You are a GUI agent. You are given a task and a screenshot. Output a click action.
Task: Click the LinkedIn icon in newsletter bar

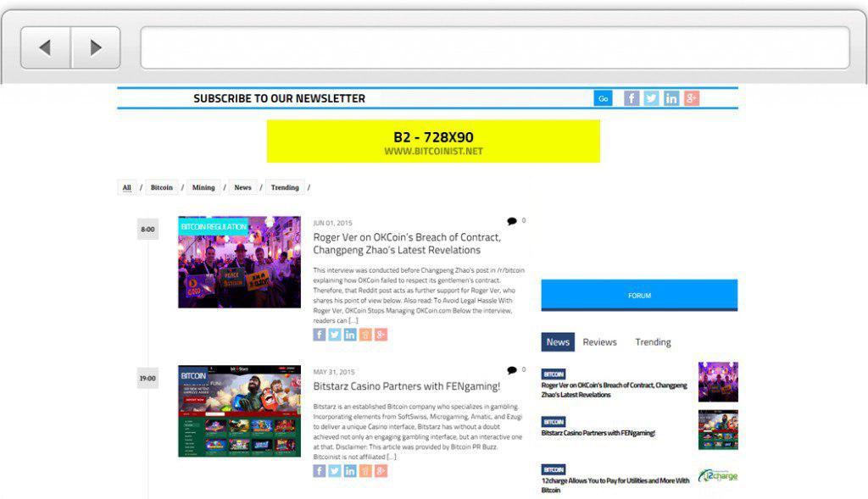click(671, 98)
